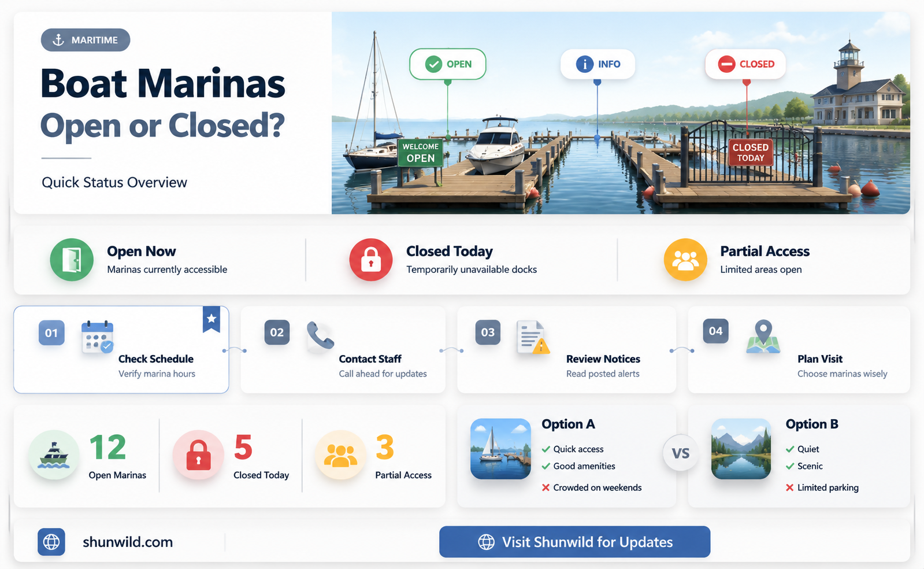This screenshot has height=569, width=924.
Task: Click the check mark next to Good amenities
Action: [x=546, y=466]
